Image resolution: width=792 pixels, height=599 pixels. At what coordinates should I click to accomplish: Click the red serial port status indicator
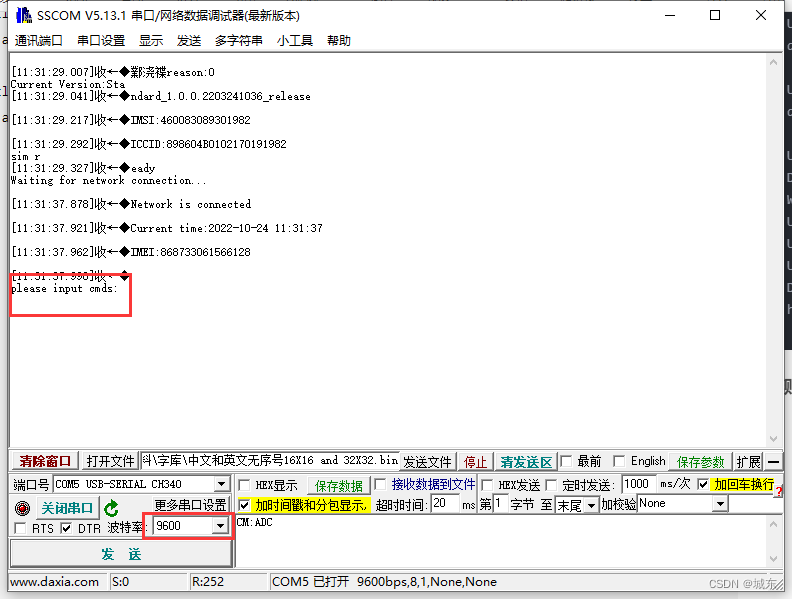22,508
